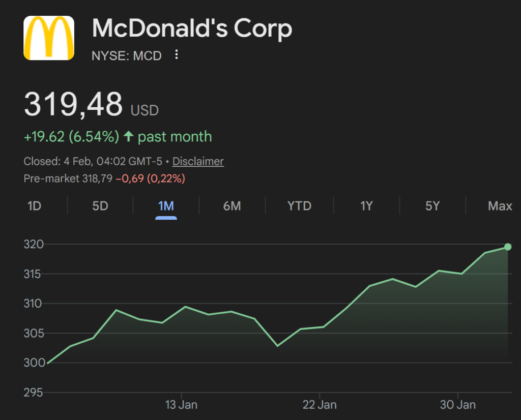521x420 pixels.
Task: Open the Disclaimer link
Action: coord(198,161)
